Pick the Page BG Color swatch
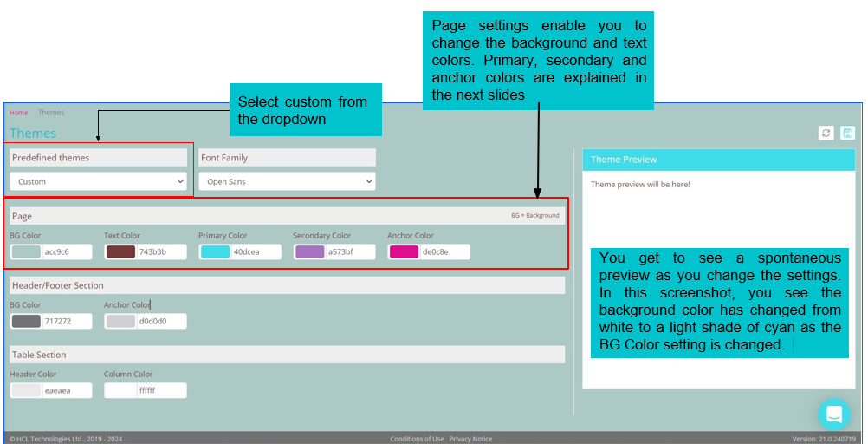The image size is (868, 444). pyautogui.click(x=26, y=252)
